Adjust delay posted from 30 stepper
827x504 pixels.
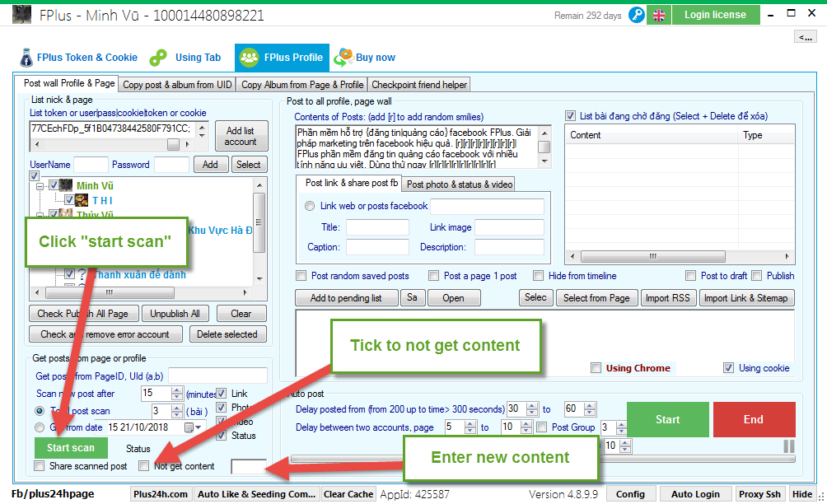coord(533,408)
